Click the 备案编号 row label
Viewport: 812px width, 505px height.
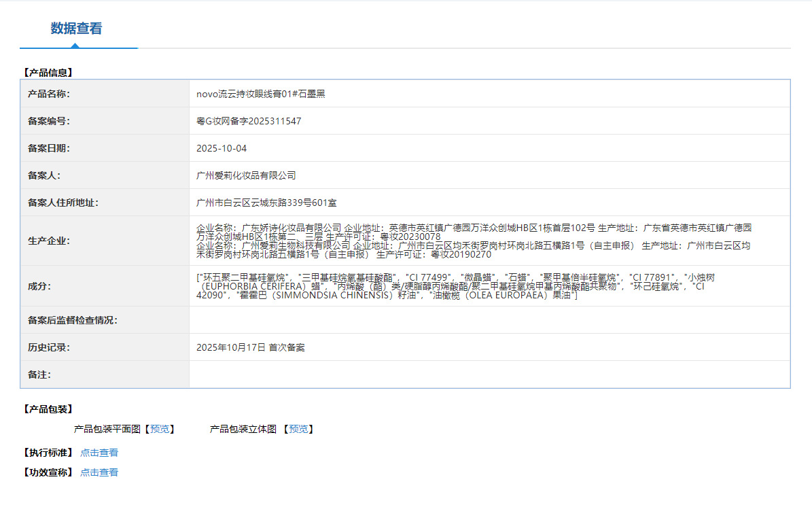click(x=49, y=121)
